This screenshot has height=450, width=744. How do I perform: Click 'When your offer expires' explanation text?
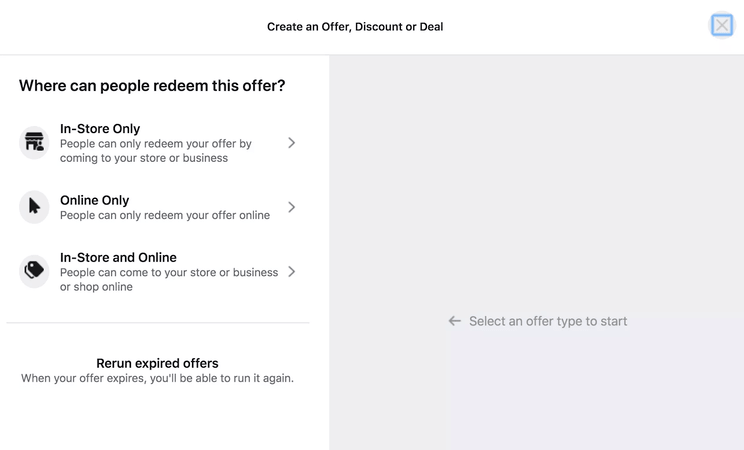(157, 378)
